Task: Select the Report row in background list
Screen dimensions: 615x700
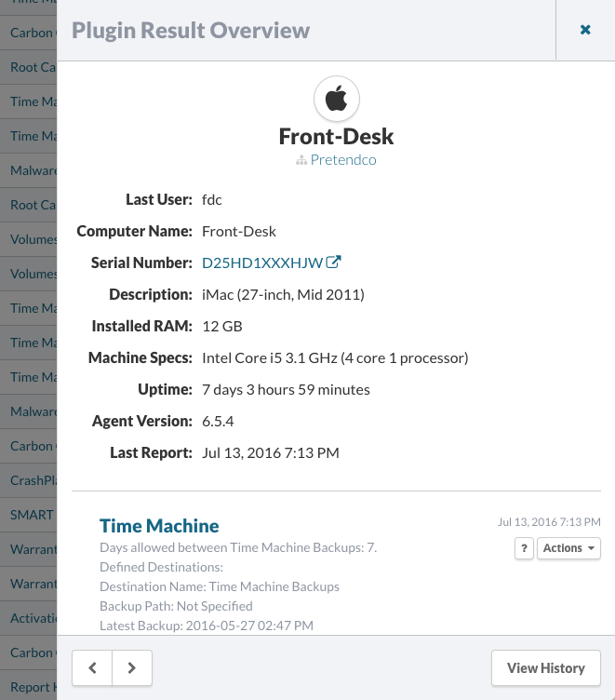Action: pyautogui.click(x=29, y=687)
